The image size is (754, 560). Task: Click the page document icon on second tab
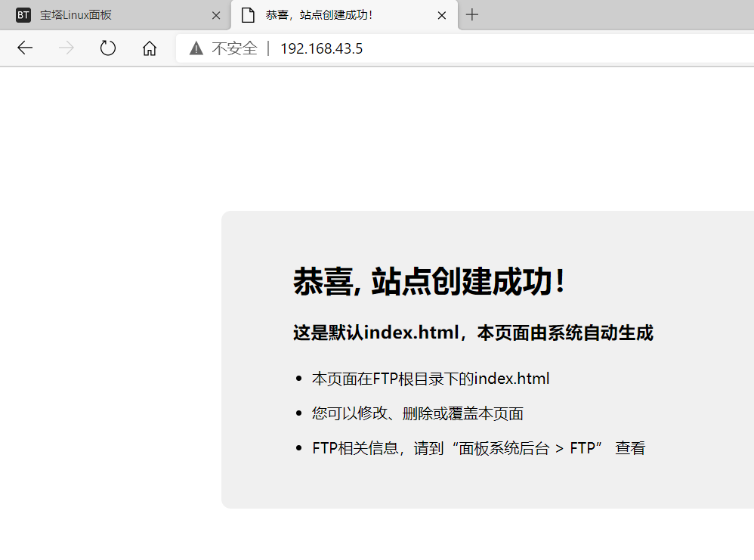(x=248, y=15)
